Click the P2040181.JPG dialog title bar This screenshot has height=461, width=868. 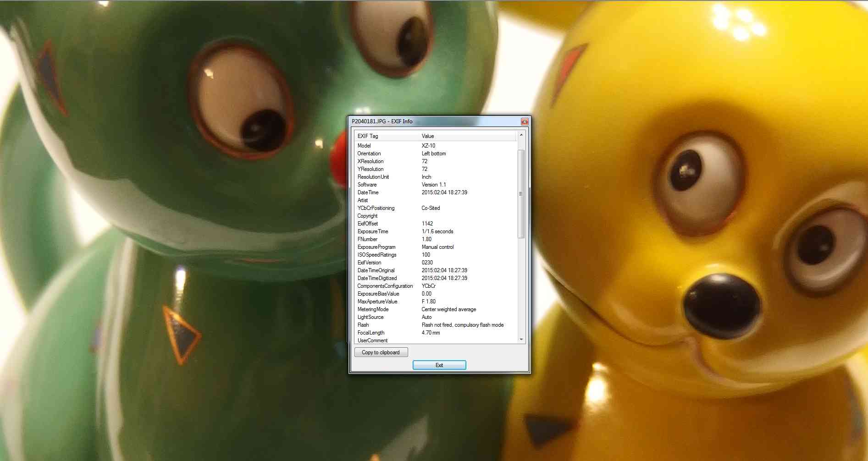436,121
